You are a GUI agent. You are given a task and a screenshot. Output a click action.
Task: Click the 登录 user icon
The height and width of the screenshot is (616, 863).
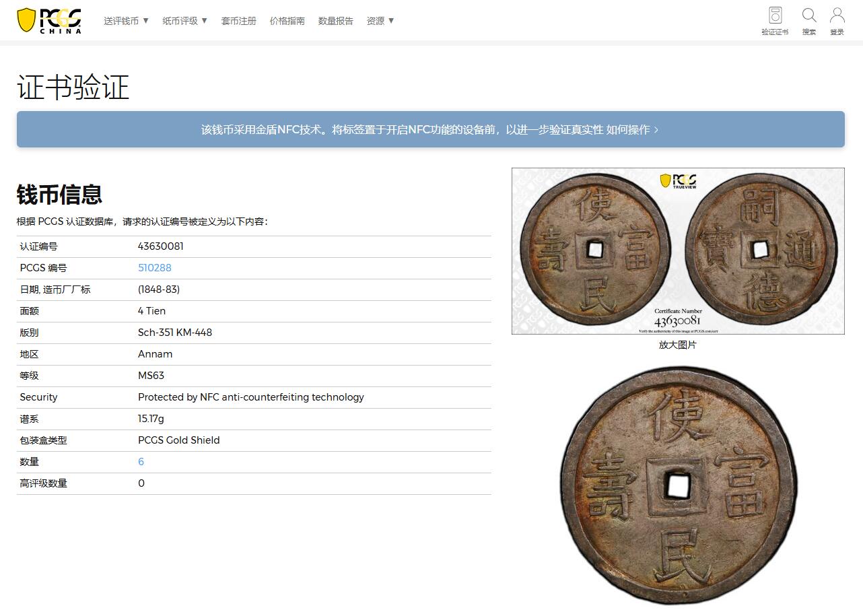837,16
